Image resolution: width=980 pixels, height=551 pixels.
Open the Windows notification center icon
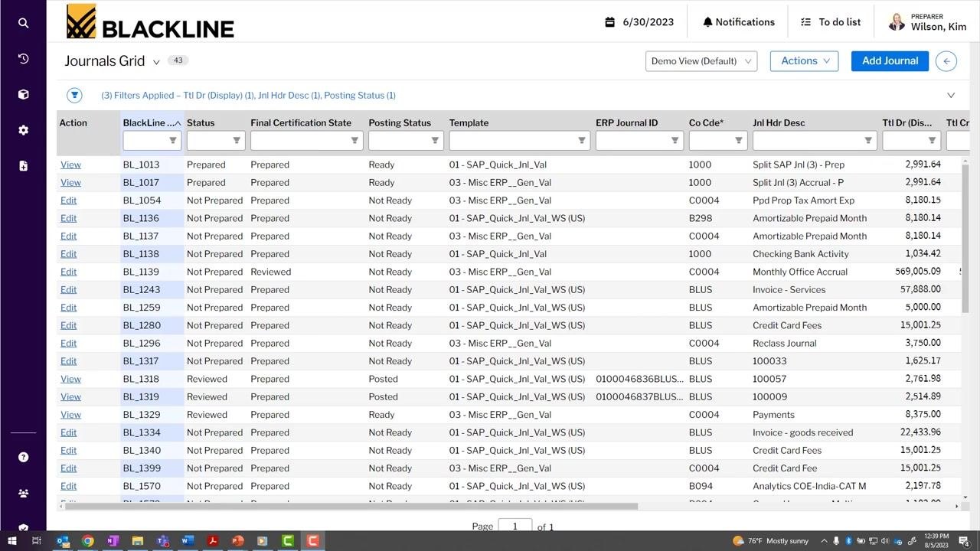click(x=964, y=541)
